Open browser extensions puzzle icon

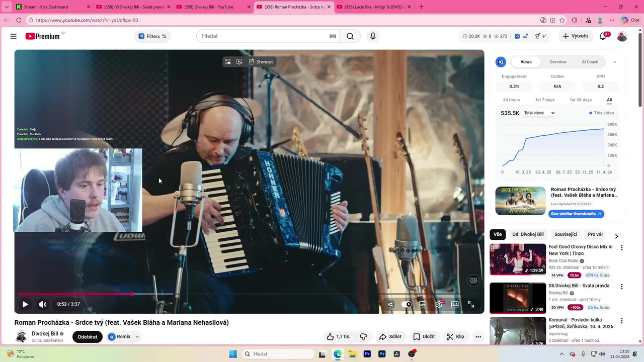[x=575, y=20]
